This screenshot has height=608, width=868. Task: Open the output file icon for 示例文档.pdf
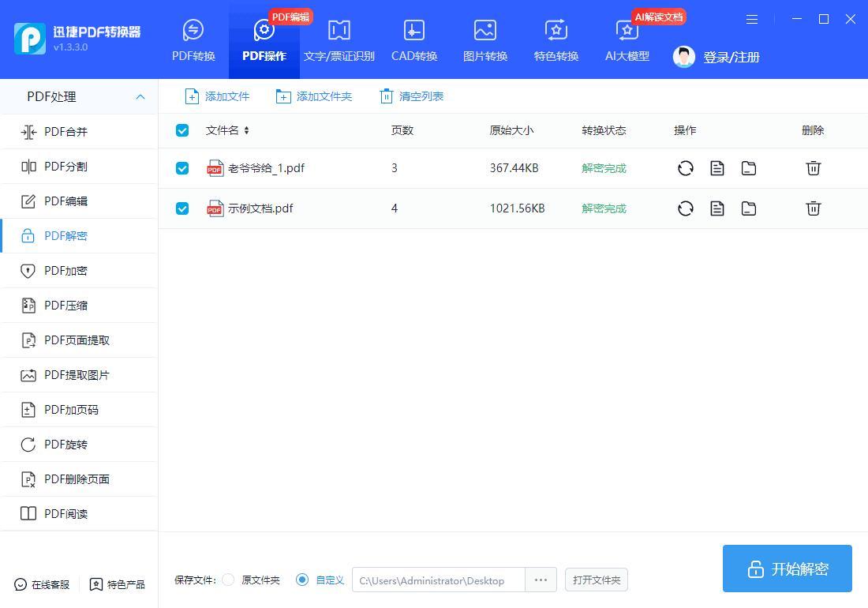pos(716,208)
